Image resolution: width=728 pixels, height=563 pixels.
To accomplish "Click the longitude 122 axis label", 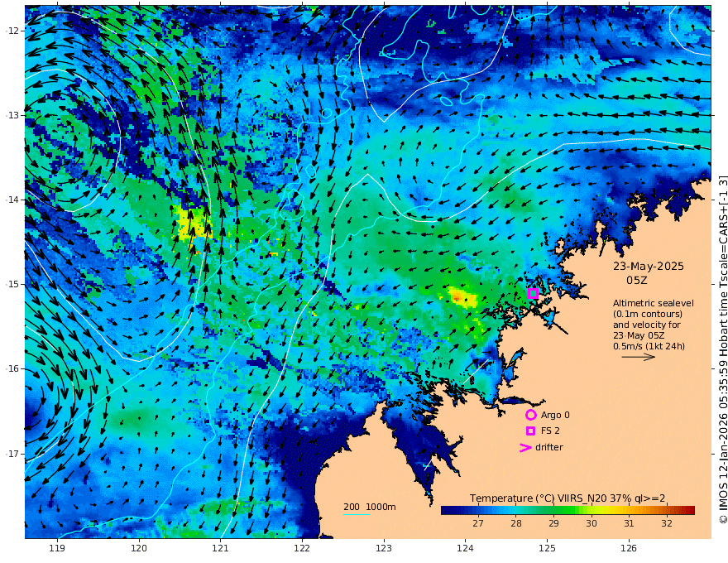I will click(302, 549).
